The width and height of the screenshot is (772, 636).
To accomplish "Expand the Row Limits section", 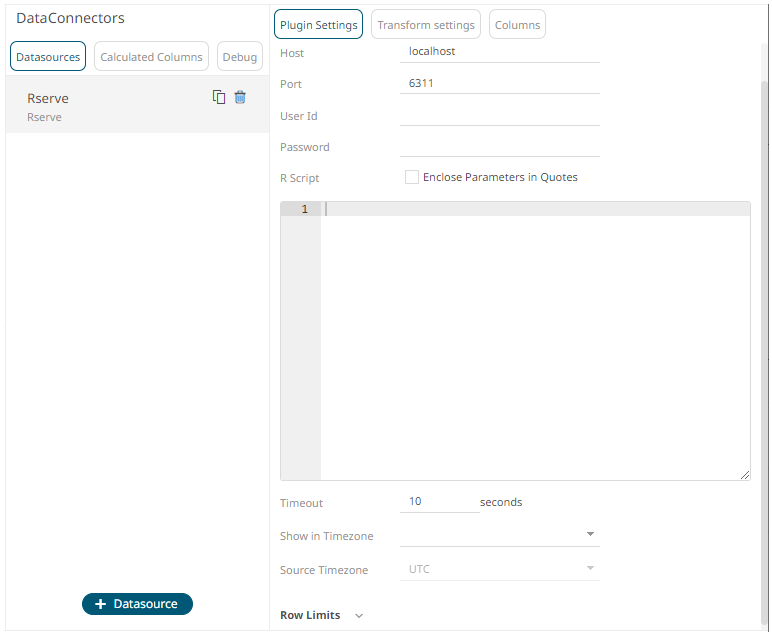I will (359, 616).
